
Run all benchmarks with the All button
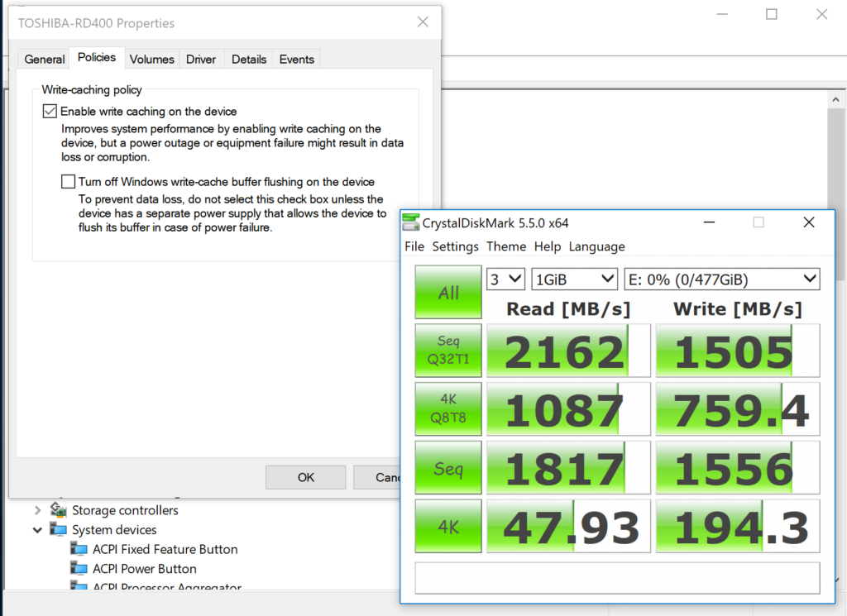(447, 292)
